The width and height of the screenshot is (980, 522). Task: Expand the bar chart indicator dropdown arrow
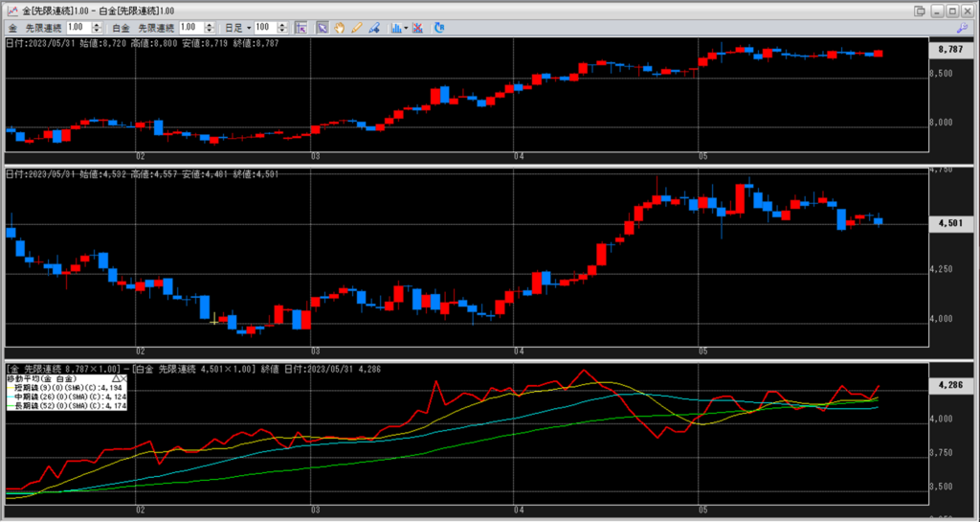pos(407,28)
